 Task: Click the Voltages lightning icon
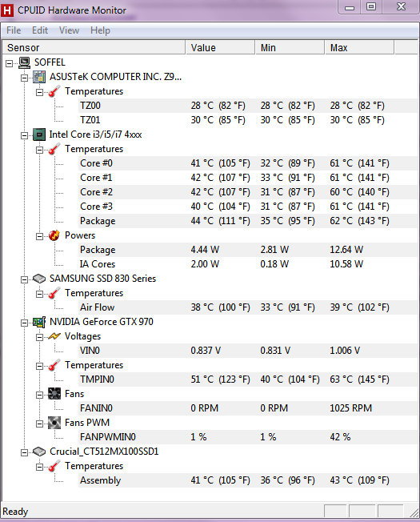point(54,336)
